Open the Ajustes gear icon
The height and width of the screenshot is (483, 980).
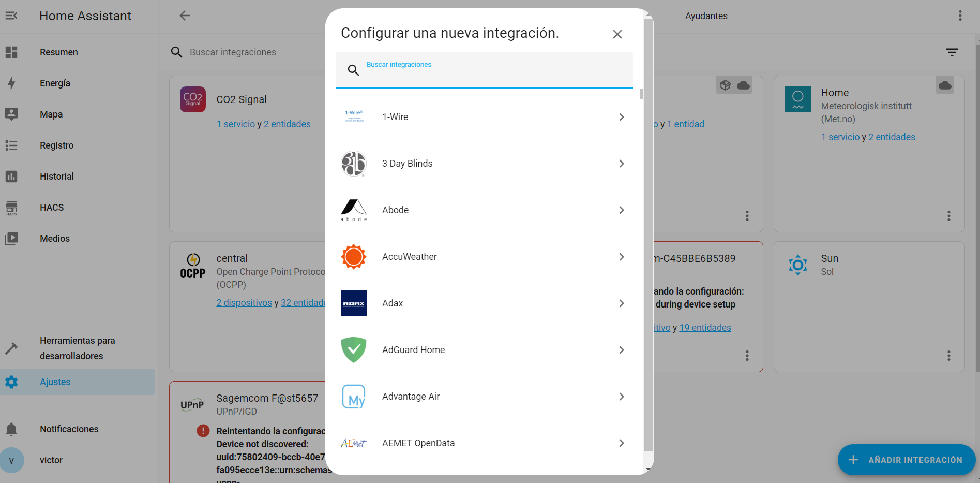click(11, 382)
